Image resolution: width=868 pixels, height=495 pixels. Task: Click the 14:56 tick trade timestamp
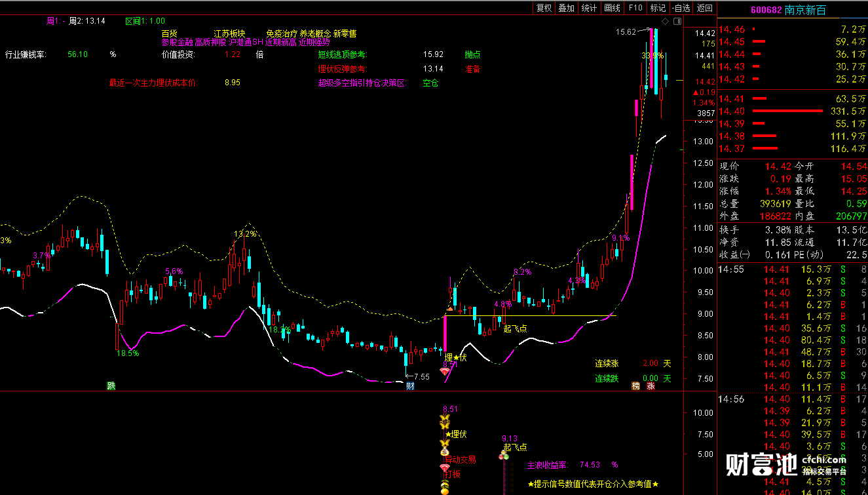click(x=732, y=399)
